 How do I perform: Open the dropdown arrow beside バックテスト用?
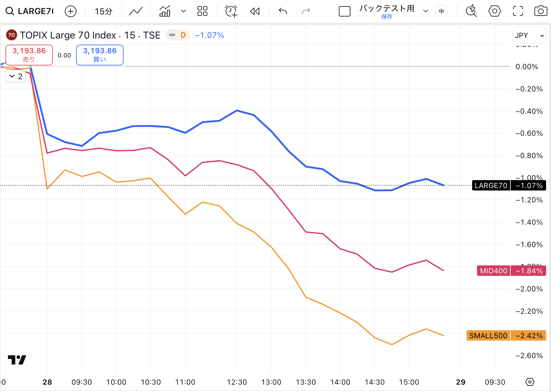point(425,12)
